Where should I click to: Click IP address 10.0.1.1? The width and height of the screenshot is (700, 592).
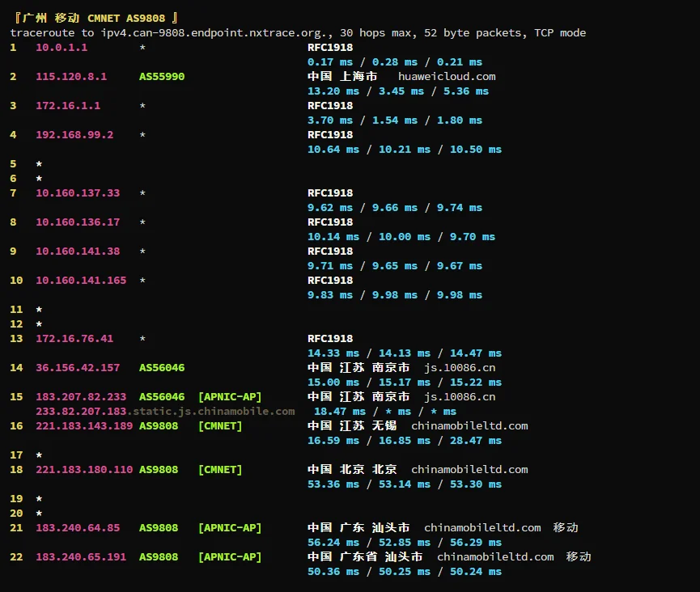tap(62, 47)
